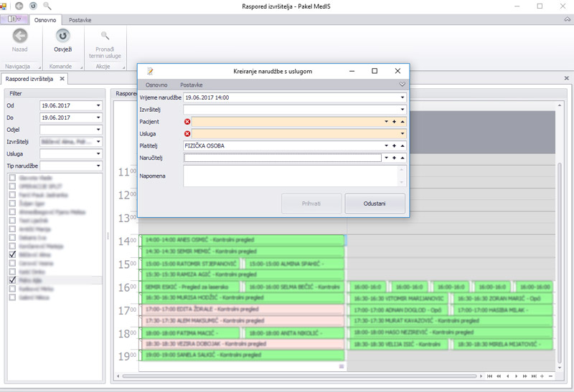Refresh schedule with Osvježi ribbon button
This screenshot has height=392, width=574.
click(63, 41)
